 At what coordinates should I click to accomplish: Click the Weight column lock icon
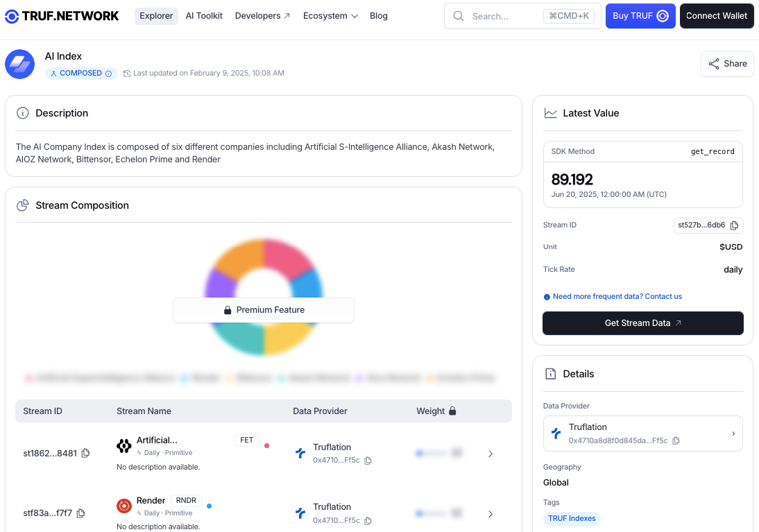click(452, 411)
